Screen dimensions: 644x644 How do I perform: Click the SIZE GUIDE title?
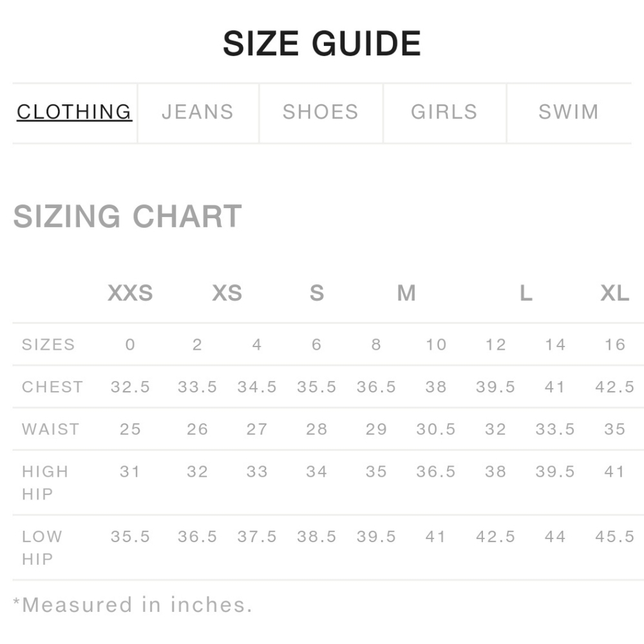(x=322, y=44)
